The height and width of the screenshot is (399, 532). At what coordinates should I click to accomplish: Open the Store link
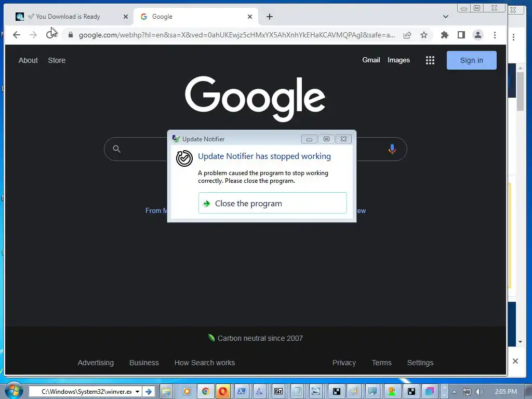57,60
